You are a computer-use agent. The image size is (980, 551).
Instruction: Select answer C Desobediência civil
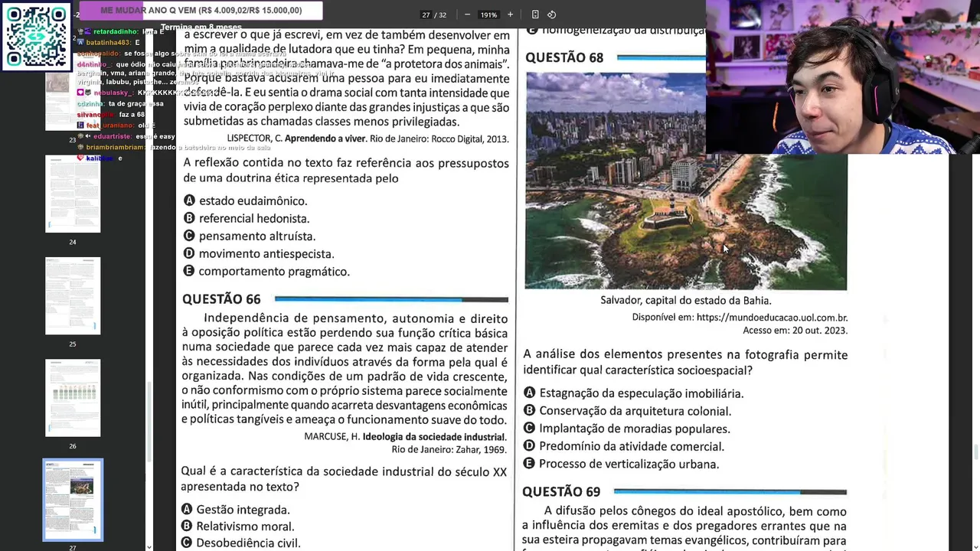click(240, 543)
